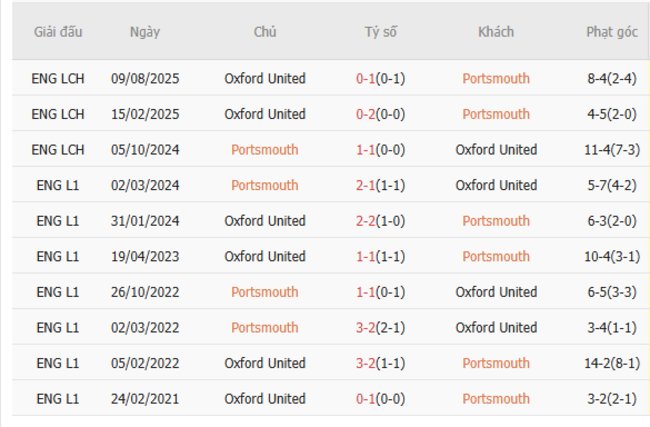The width and height of the screenshot is (650, 427).
Task: Click the Phạt góc column header
Action: [x=612, y=32]
